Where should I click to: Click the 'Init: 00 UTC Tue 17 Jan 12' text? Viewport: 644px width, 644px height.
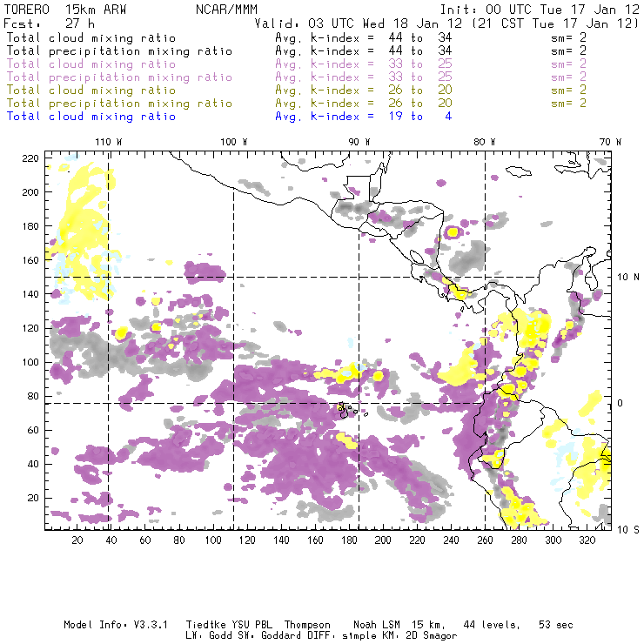click(540, 10)
